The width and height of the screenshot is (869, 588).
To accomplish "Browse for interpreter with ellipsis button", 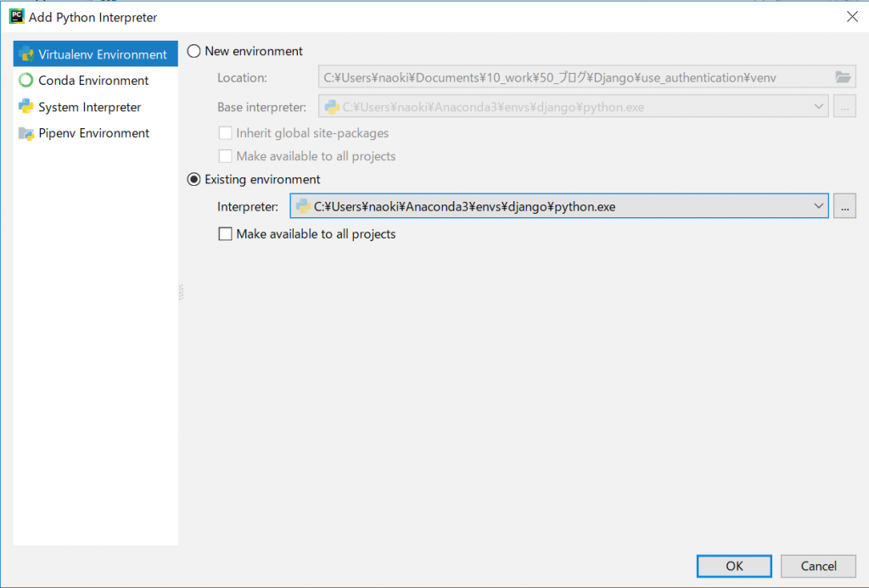I will (x=844, y=206).
